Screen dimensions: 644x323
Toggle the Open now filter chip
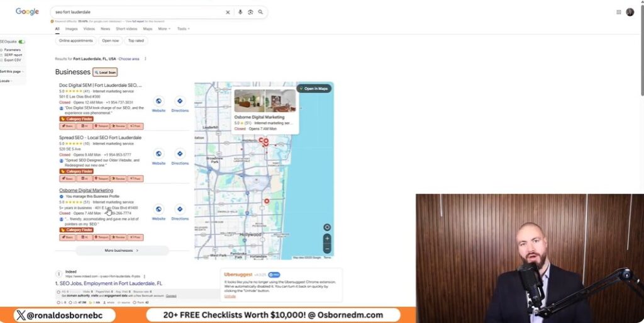point(111,41)
